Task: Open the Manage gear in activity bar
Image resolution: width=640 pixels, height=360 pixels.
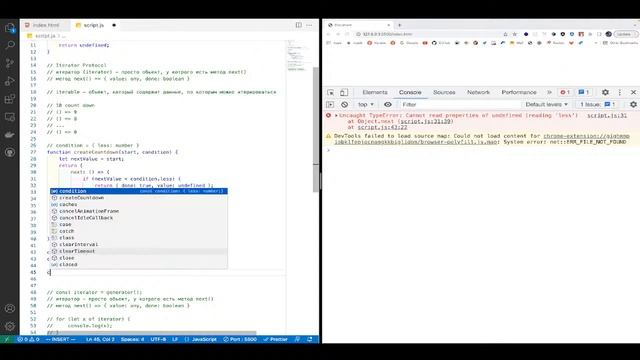Action: pyautogui.click(x=9, y=326)
